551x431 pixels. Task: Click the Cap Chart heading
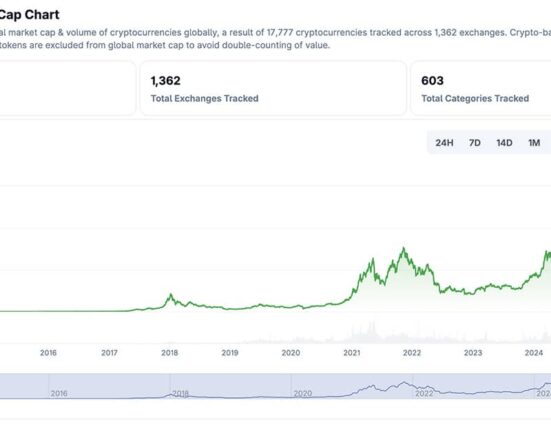(30, 14)
